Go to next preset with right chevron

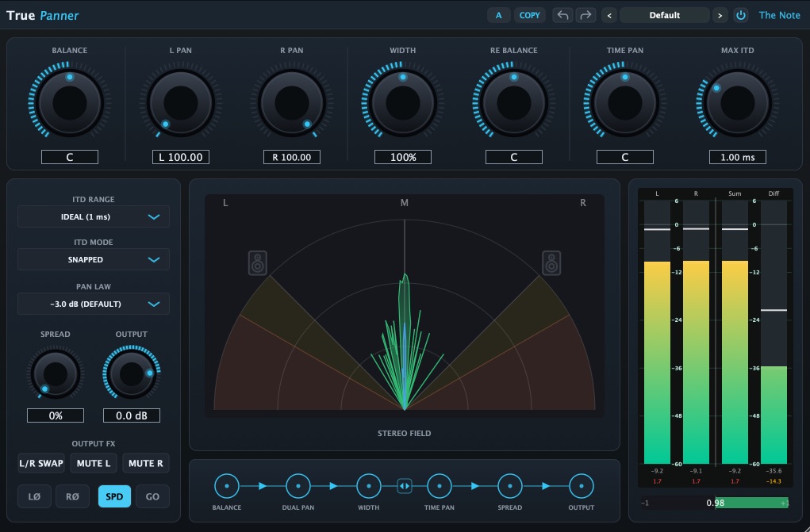point(720,16)
